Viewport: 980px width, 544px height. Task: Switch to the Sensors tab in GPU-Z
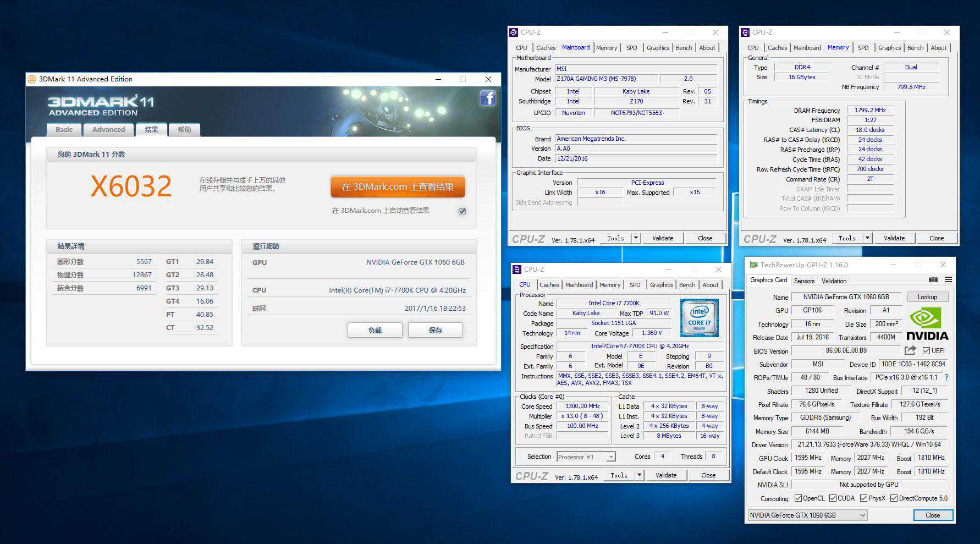click(804, 281)
